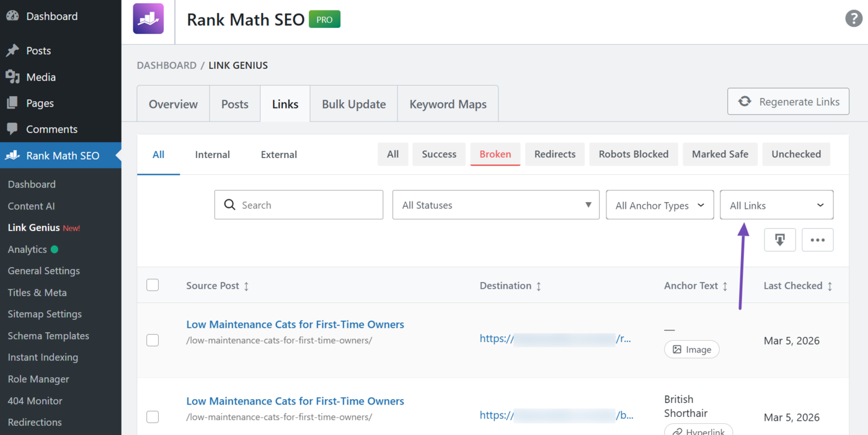Viewport: 868px width, 435px height.
Task: Open 404 Monitor in sidebar
Action: click(x=35, y=401)
